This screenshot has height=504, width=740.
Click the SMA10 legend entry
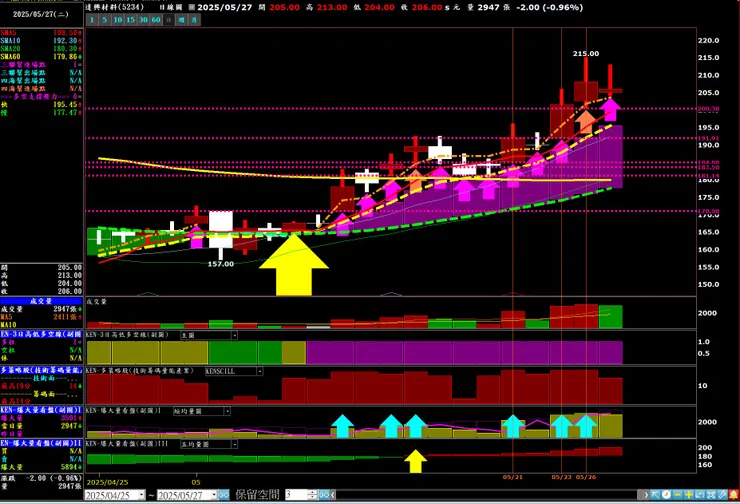click(x=41, y=41)
